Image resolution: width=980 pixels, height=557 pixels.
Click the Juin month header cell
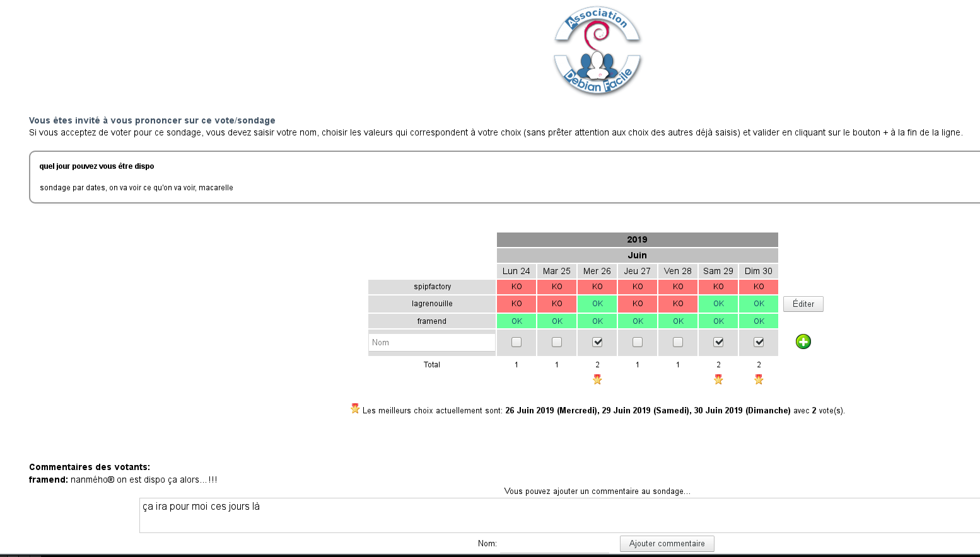(637, 255)
